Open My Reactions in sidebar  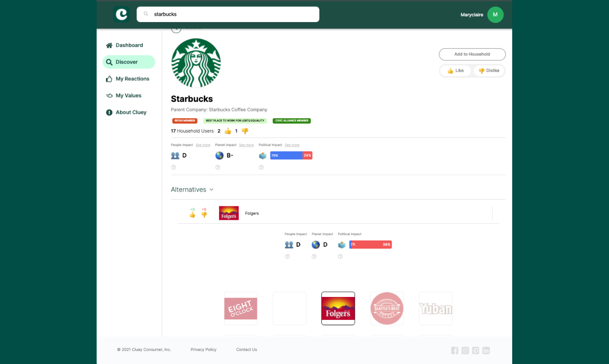(x=129, y=79)
